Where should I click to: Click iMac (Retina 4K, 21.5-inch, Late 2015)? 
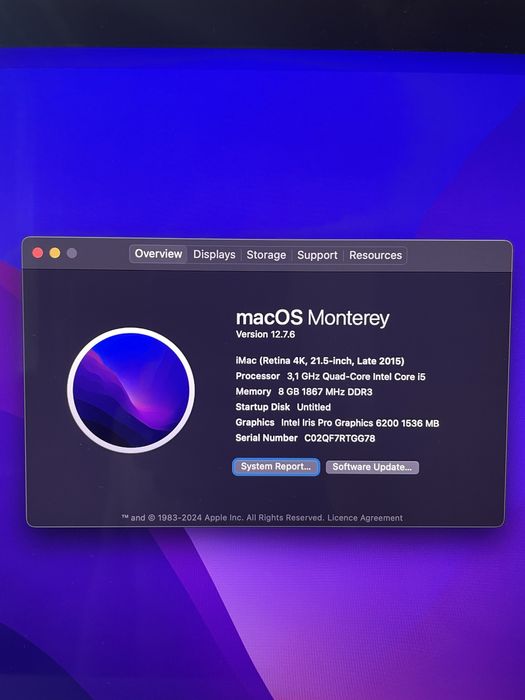(320, 361)
